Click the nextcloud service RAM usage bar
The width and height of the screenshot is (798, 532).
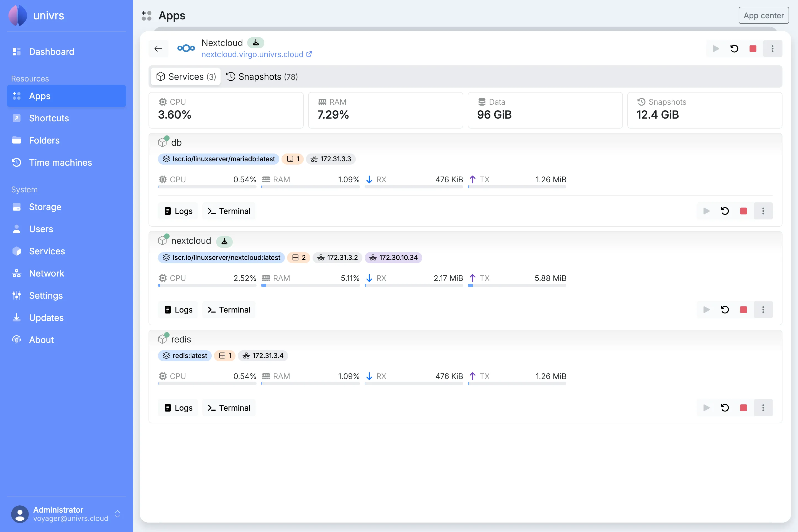310,286
